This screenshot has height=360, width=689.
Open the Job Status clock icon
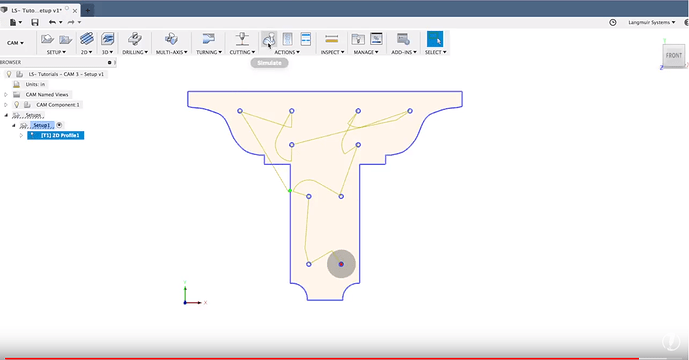click(x=613, y=22)
